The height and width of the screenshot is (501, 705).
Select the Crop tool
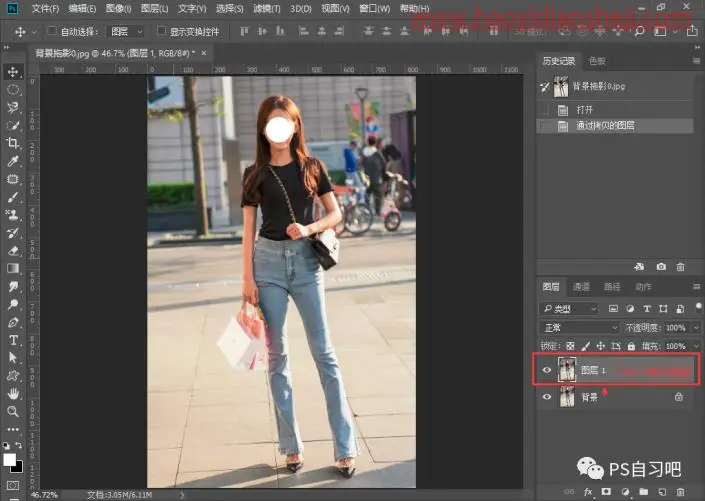click(x=13, y=143)
